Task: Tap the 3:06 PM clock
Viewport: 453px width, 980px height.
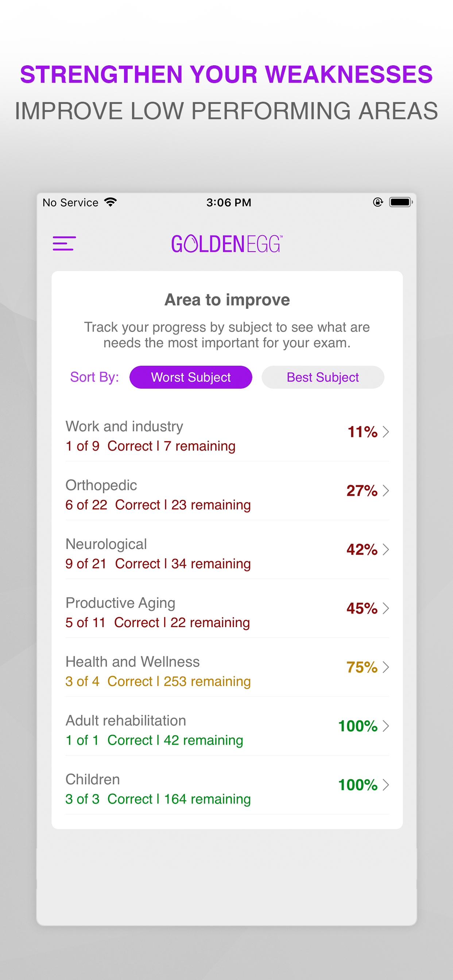Action: [x=229, y=202]
